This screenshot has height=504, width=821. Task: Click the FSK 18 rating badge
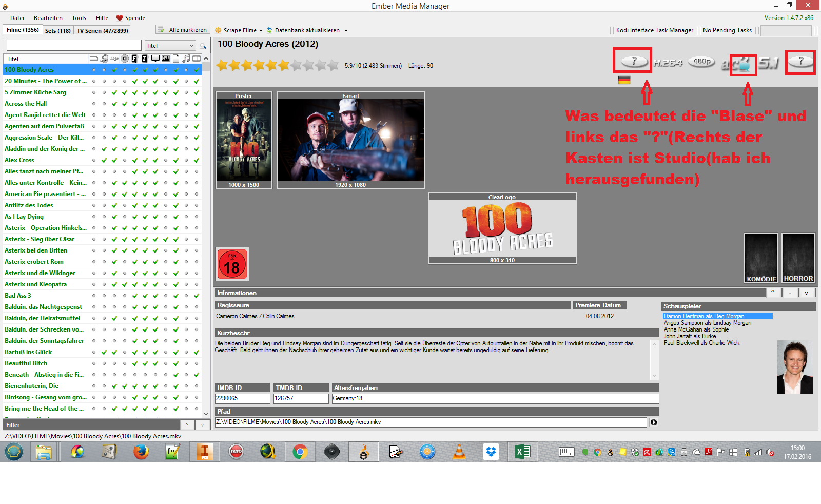[x=232, y=264]
